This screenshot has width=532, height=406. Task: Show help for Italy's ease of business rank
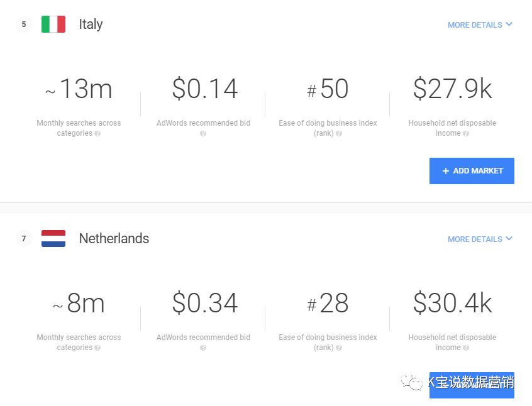point(339,134)
